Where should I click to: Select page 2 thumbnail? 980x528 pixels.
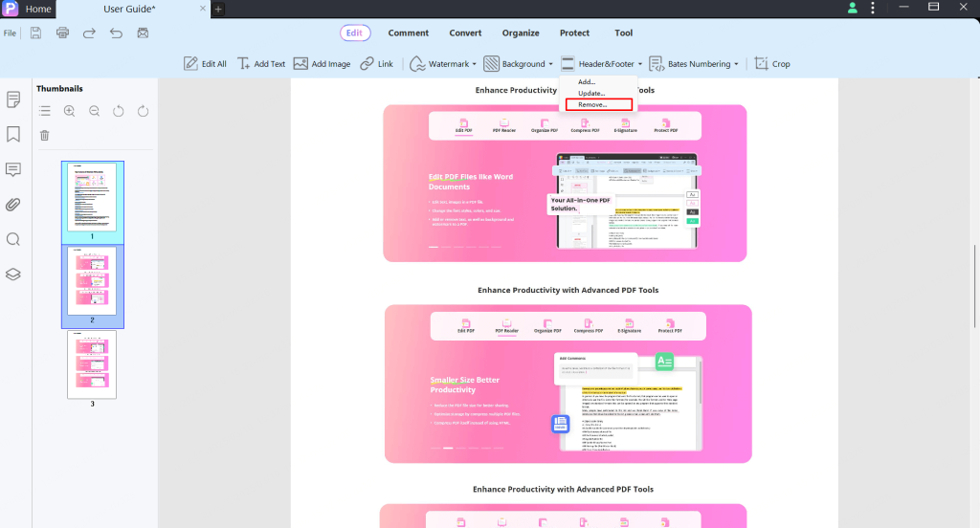click(92, 281)
